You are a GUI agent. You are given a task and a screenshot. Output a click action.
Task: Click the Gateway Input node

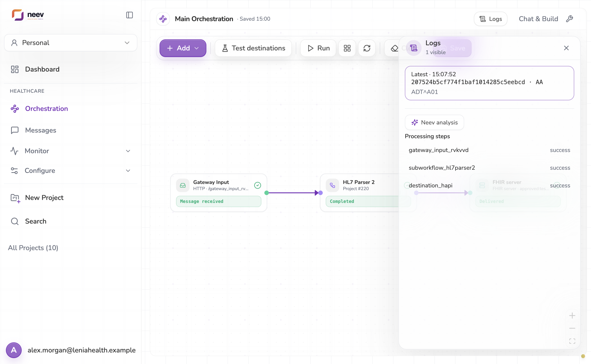click(x=219, y=193)
